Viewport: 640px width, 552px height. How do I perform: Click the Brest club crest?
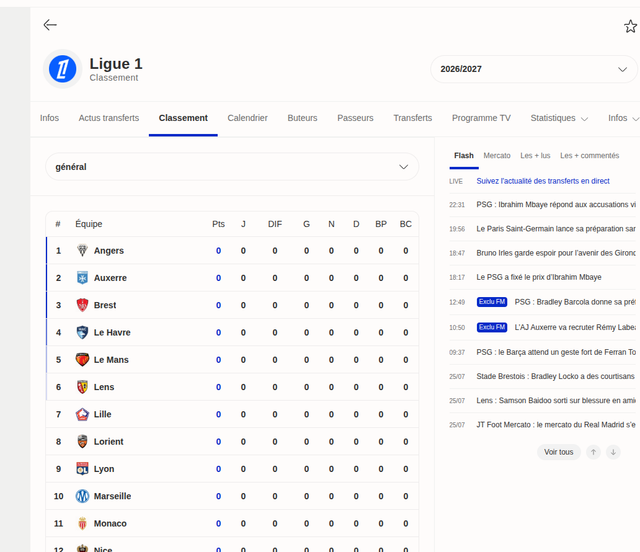[x=82, y=305]
